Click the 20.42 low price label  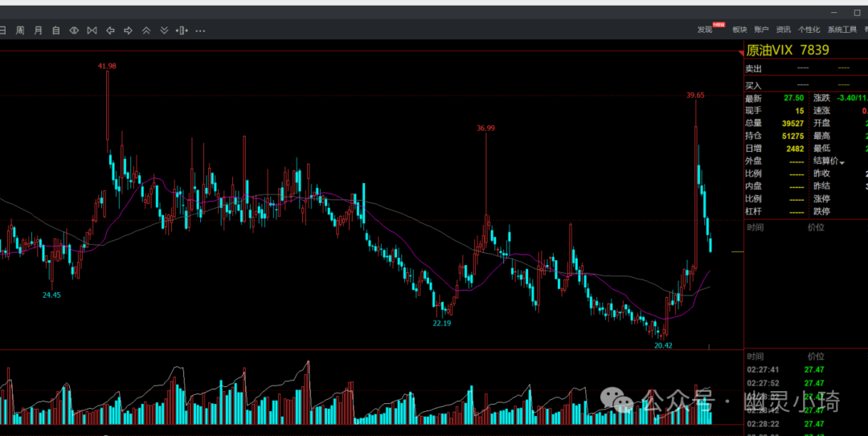pyautogui.click(x=663, y=345)
